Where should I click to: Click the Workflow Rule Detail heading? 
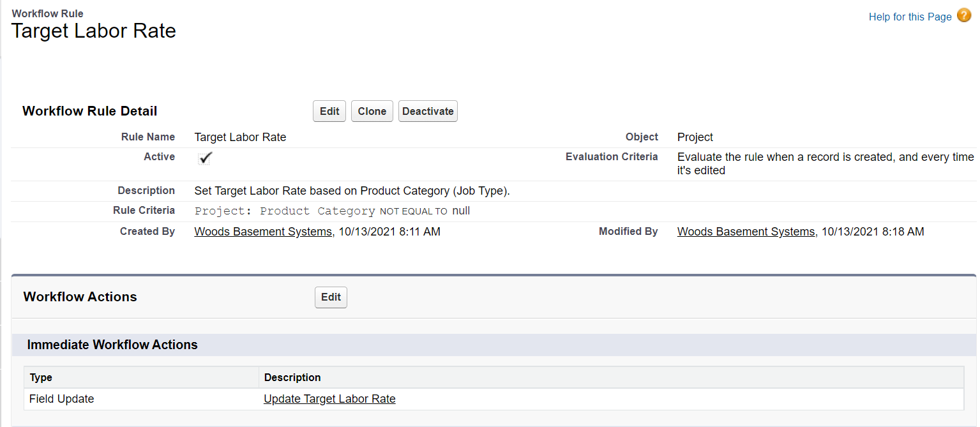[90, 111]
